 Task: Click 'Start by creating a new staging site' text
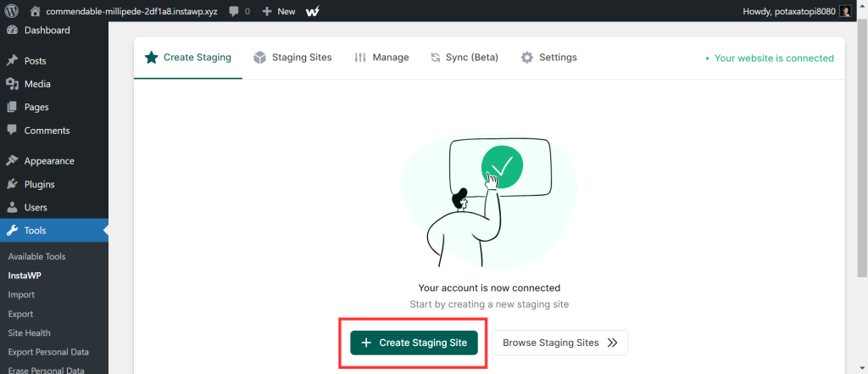pos(489,304)
